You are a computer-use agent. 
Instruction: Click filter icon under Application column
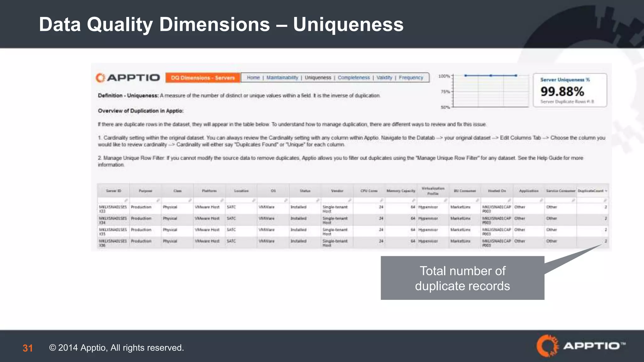[x=541, y=200]
